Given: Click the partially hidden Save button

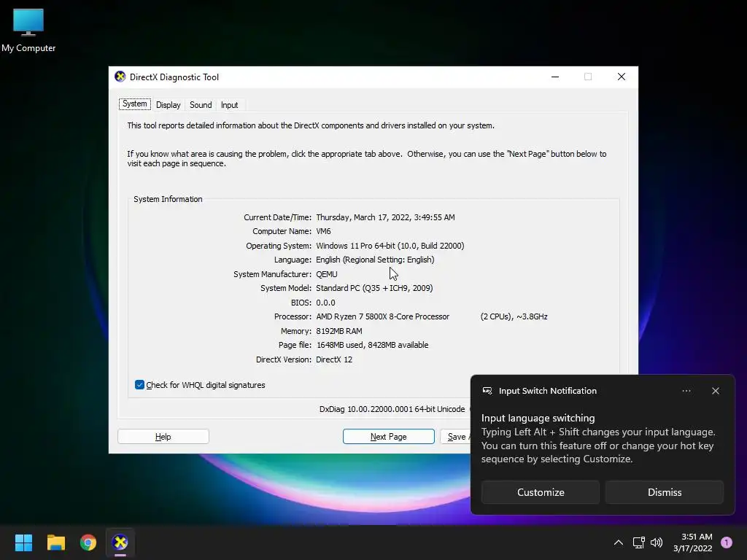Looking at the screenshot, I should pos(456,437).
